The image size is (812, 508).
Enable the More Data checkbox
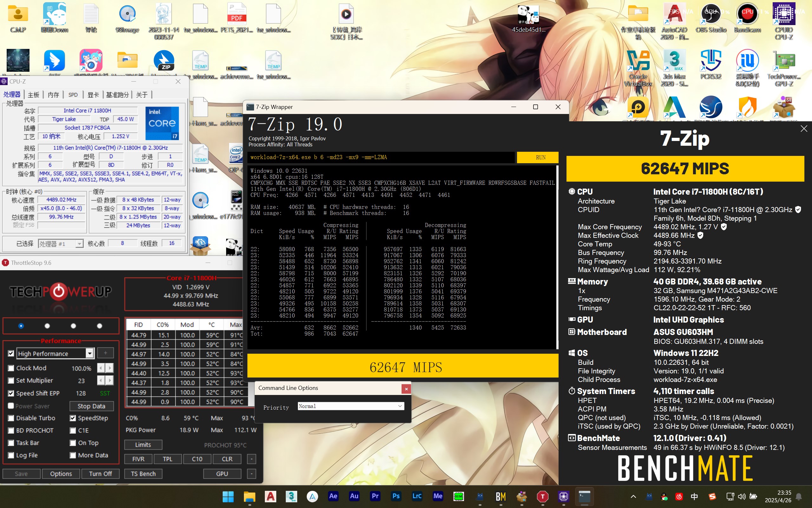73,456
